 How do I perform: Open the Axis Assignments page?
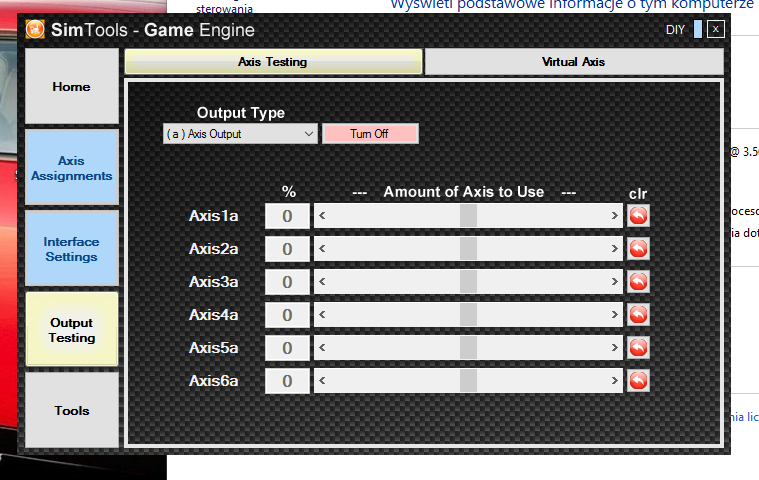click(x=72, y=167)
